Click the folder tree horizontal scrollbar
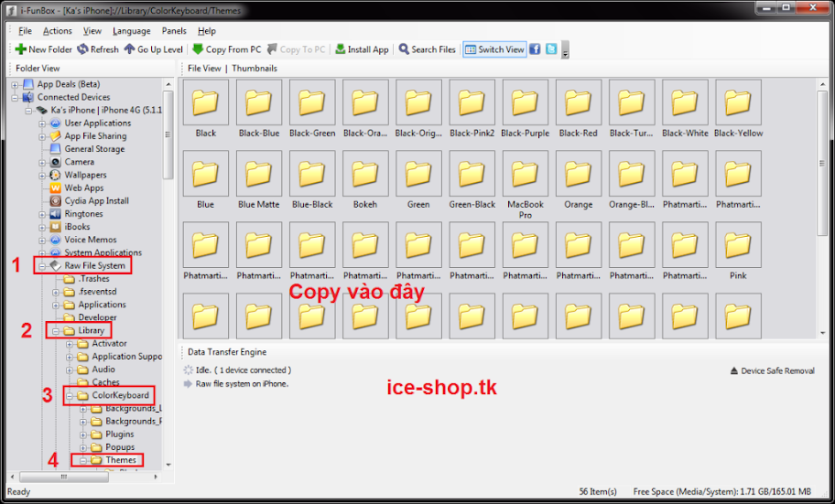Image resolution: width=835 pixels, height=504 pixels. (64, 477)
